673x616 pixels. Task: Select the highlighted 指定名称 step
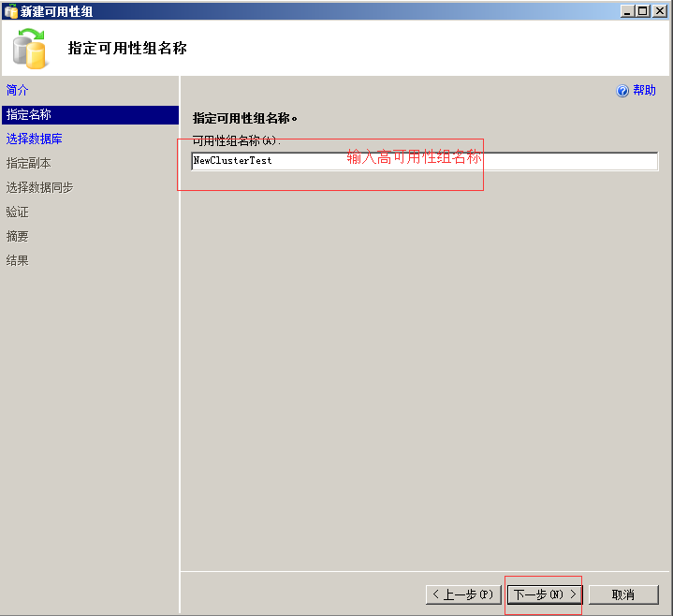click(29, 114)
